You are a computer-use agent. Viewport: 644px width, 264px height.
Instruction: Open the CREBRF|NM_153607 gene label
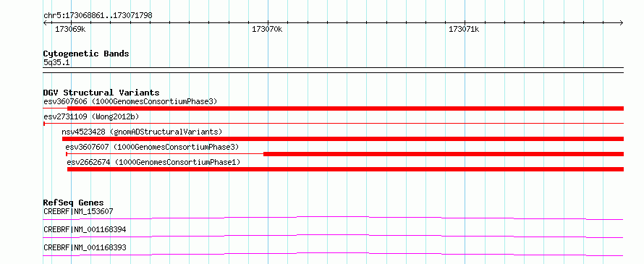coord(78,211)
